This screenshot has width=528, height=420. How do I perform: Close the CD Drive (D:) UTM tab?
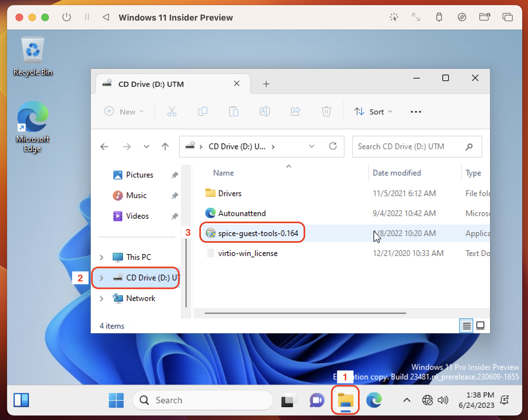click(237, 84)
